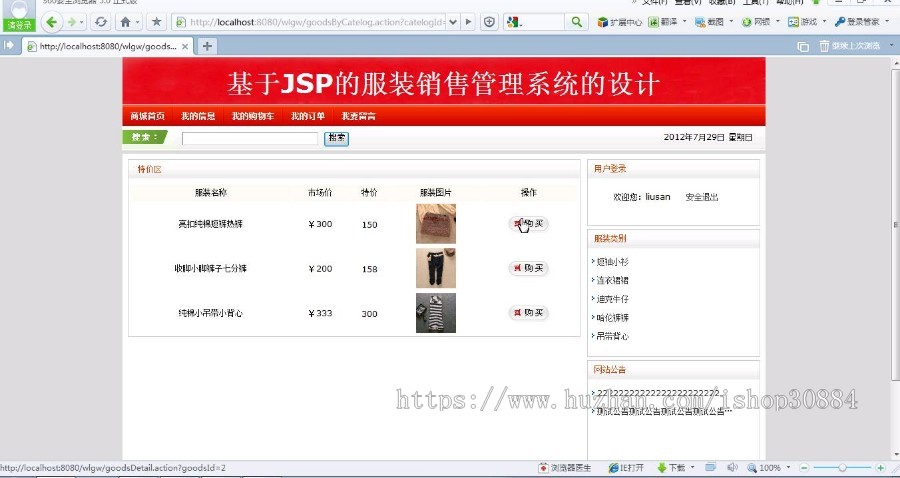Bookmark the page with the star icon
900x478 pixels.
point(156,22)
